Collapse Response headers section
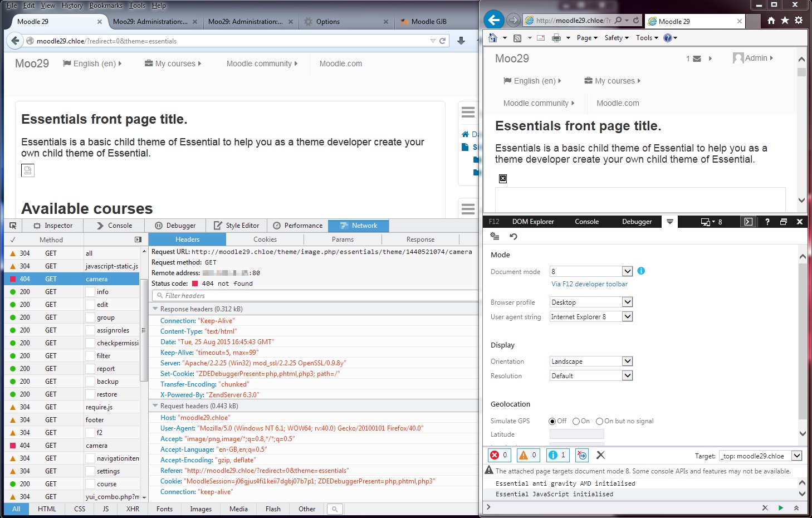Screen dimensions: 812x518 pos(155,309)
